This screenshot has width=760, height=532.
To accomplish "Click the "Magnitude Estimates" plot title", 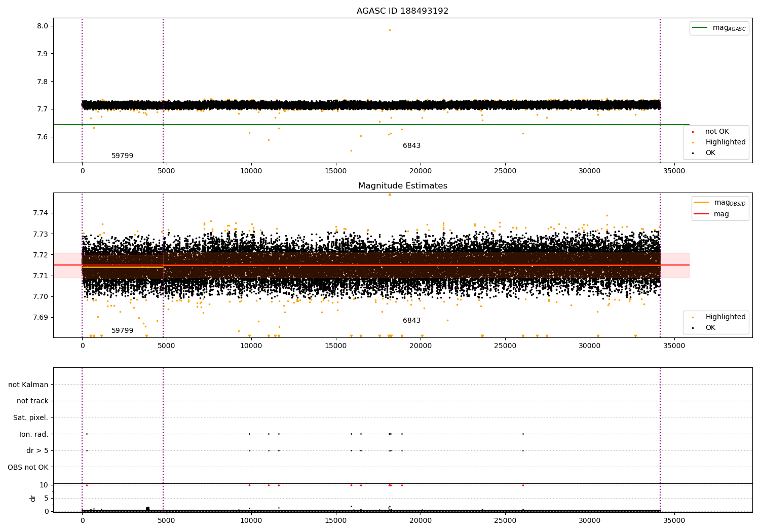I will tap(402, 186).
